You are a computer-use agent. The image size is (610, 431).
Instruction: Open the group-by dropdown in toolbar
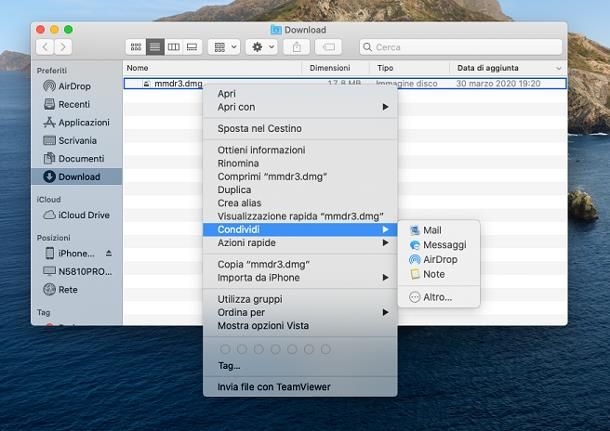point(223,47)
